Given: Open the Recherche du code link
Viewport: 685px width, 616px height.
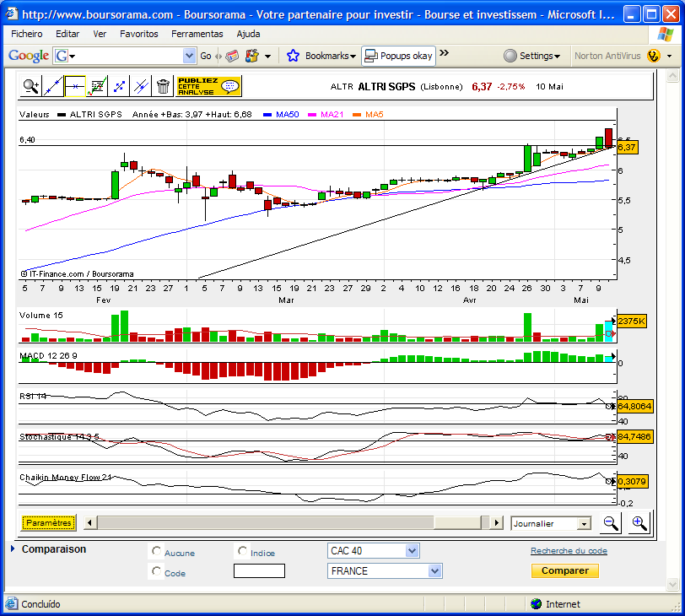Looking at the screenshot, I should 569,551.
